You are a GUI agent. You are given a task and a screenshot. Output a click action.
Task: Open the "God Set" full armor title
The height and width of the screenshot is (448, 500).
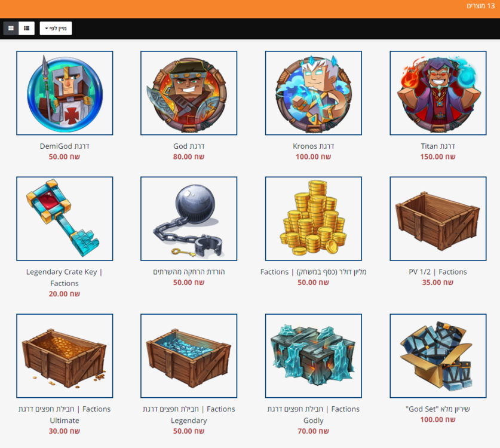[x=438, y=409]
